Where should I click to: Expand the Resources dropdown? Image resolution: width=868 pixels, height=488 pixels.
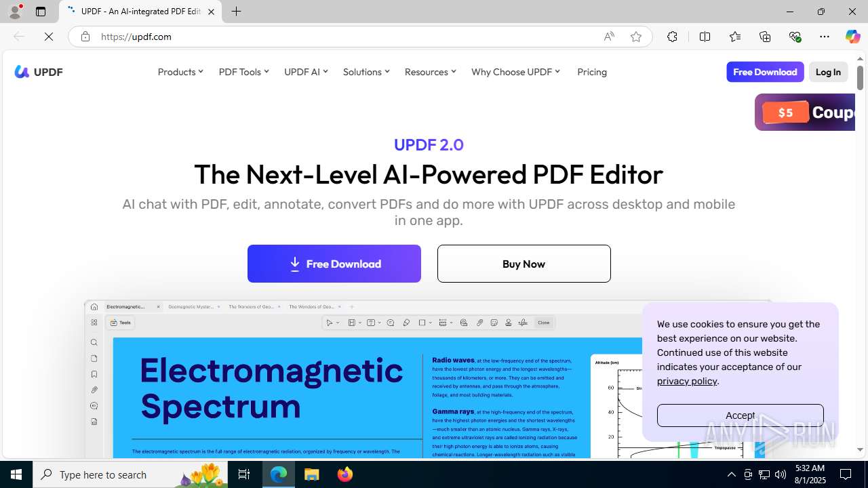click(x=431, y=72)
